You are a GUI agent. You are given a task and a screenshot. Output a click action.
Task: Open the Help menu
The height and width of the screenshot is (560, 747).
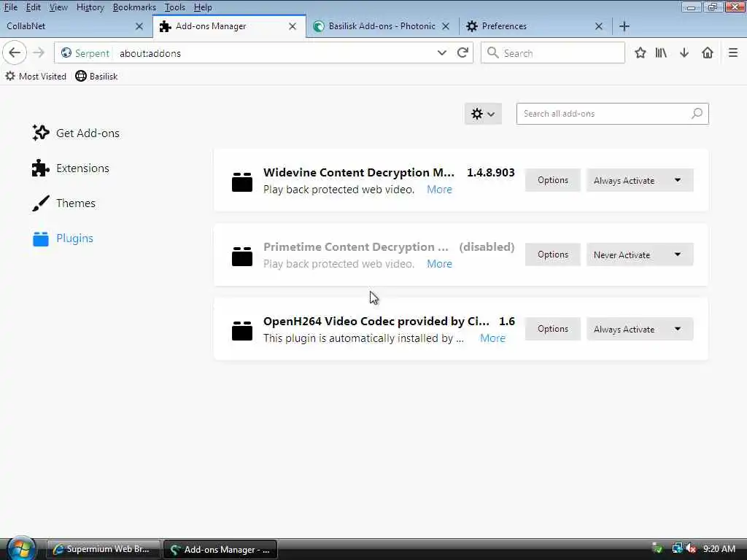coord(203,7)
